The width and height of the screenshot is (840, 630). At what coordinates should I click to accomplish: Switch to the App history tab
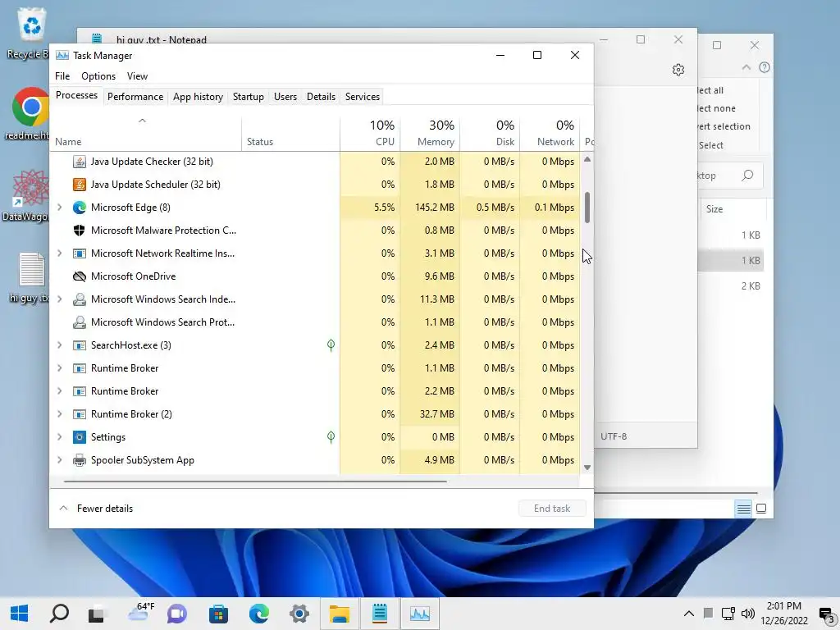[x=198, y=97]
